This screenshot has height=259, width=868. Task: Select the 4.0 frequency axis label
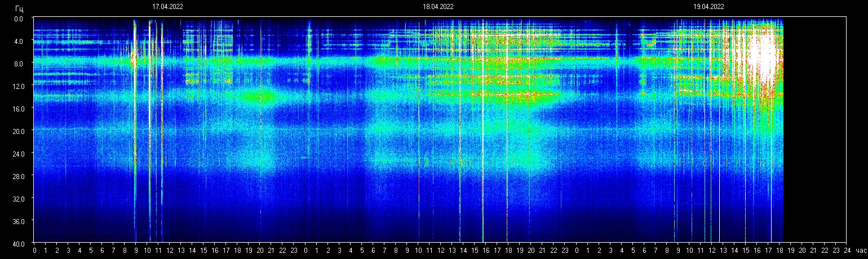(x=19, y=41)
